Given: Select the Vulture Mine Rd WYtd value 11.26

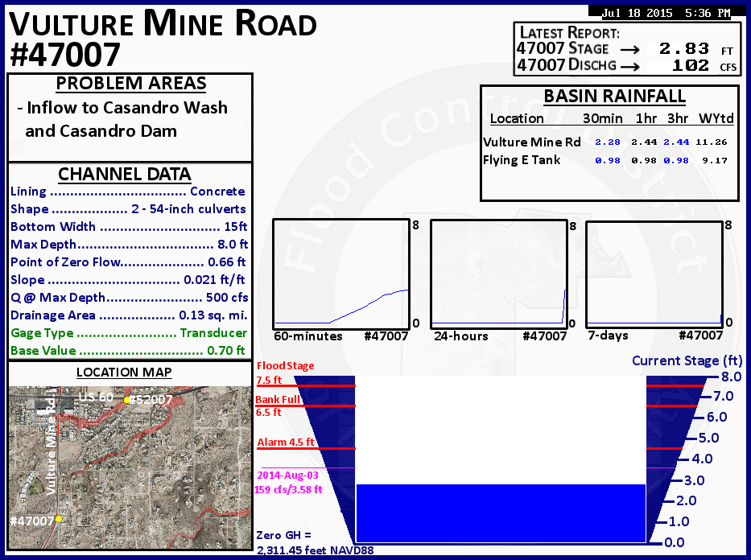Looking at the screenshot, I should coord(712,142).
